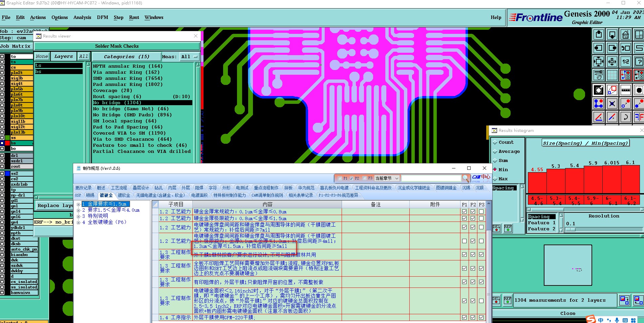Click the blue connected dots net tool

[x=599, y=103]
